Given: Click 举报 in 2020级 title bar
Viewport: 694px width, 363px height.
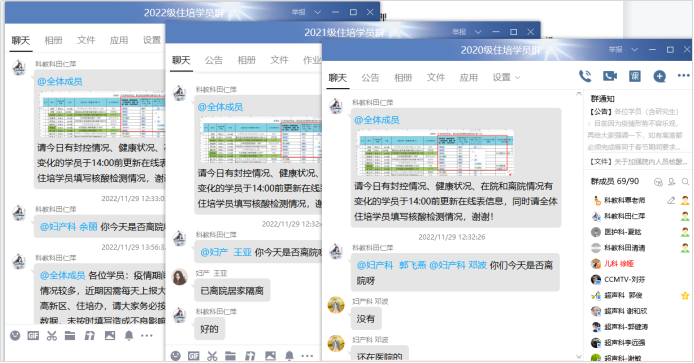Looking at the screenshot, I should point(615,50).
